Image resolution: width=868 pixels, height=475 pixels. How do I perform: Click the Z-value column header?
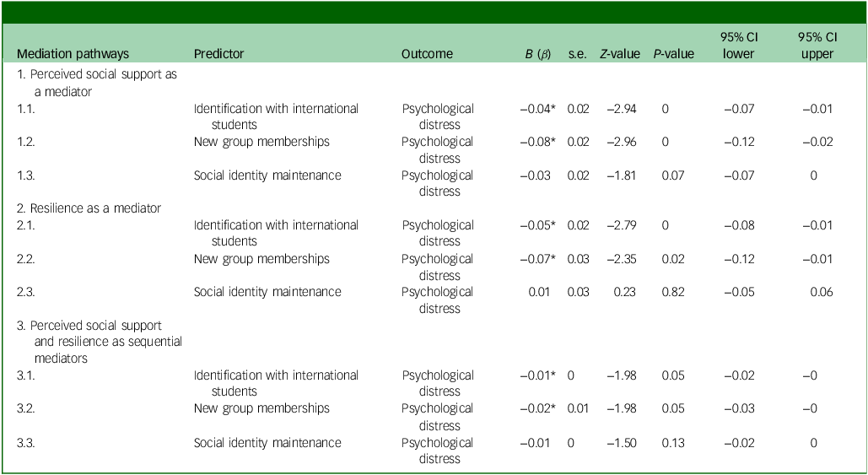tap(618, 54)
